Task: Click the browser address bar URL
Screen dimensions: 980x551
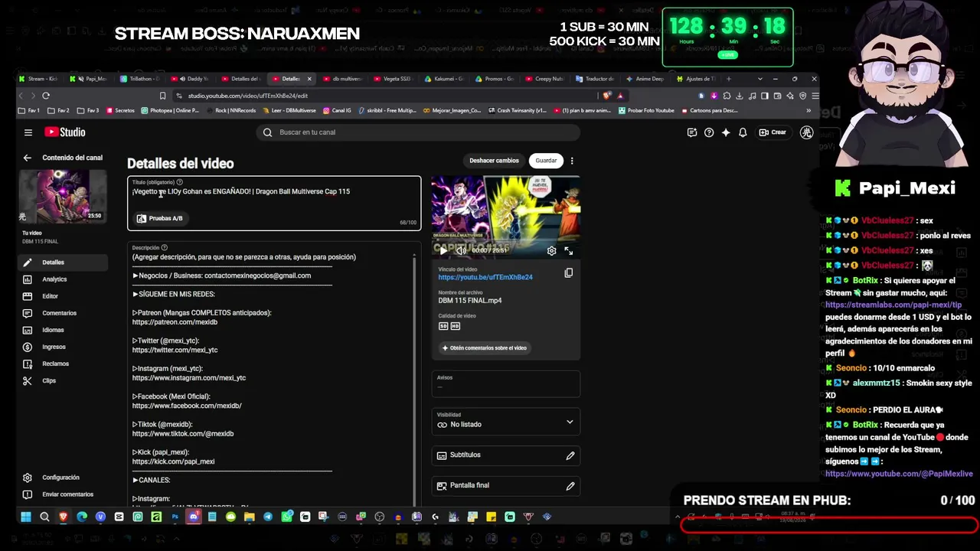Action: (x=248, y=96)
